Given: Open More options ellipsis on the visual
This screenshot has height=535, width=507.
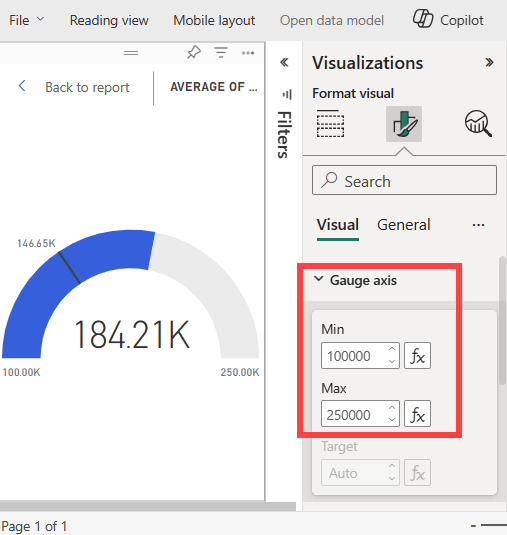Looking at the screenshot, I should coord(248,53).
